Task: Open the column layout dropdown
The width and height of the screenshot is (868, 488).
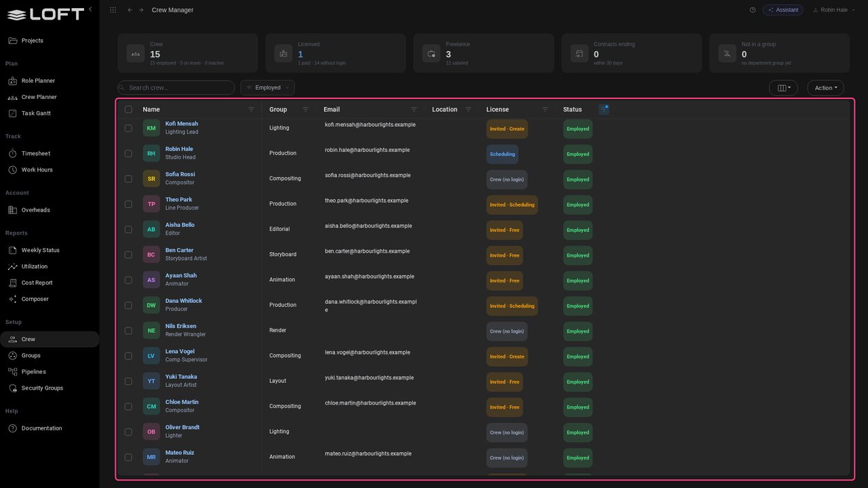Action: point(784,87)
